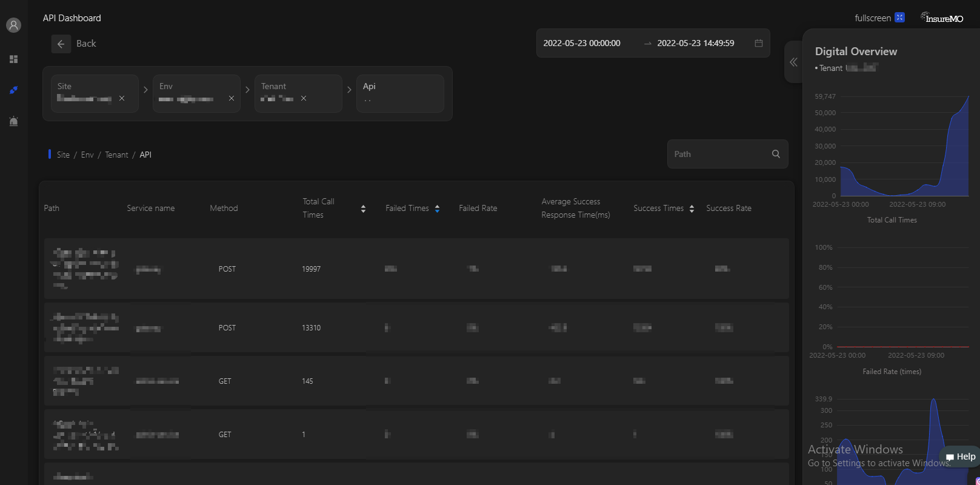Clear the Site filter selection
The width and height of the screenshot is (980, 485).
click(122, 98)
